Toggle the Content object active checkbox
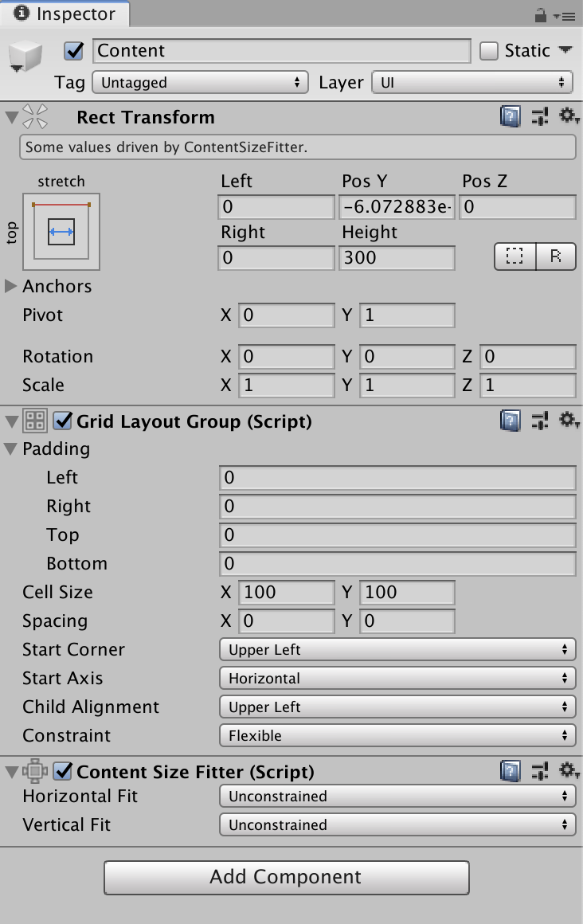 pyautogui.click(x=75, y=51)
